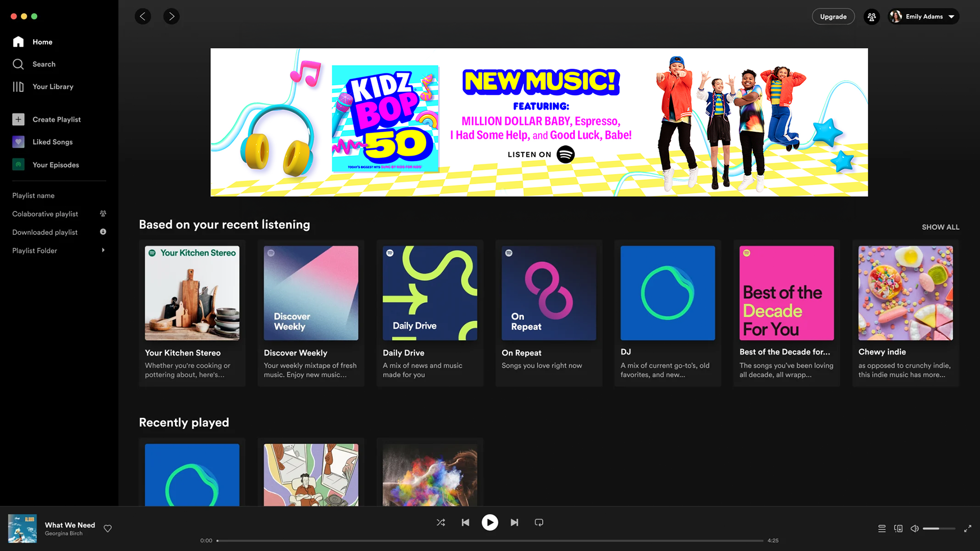
Task: Click the Create Playlist plus icon
Action: click(x=18, y=119)
